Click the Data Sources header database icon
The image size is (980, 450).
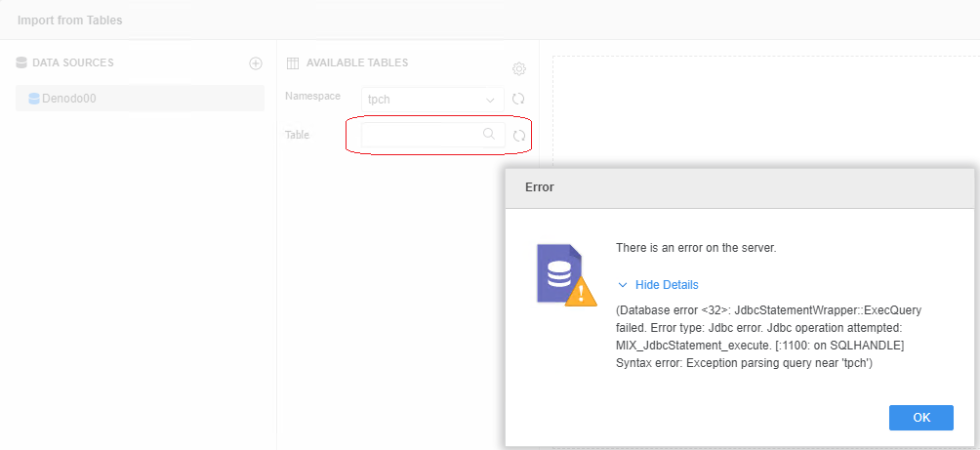click(21, 63)
